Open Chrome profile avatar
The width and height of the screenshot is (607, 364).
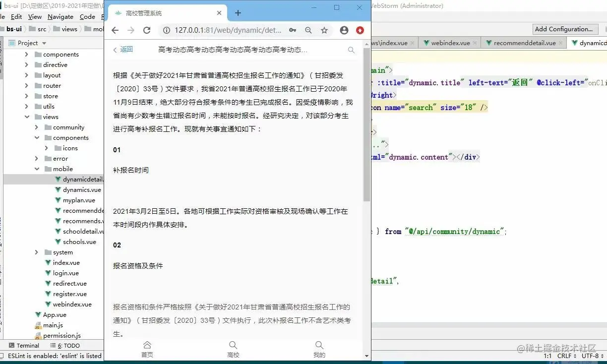click(344, 30)
